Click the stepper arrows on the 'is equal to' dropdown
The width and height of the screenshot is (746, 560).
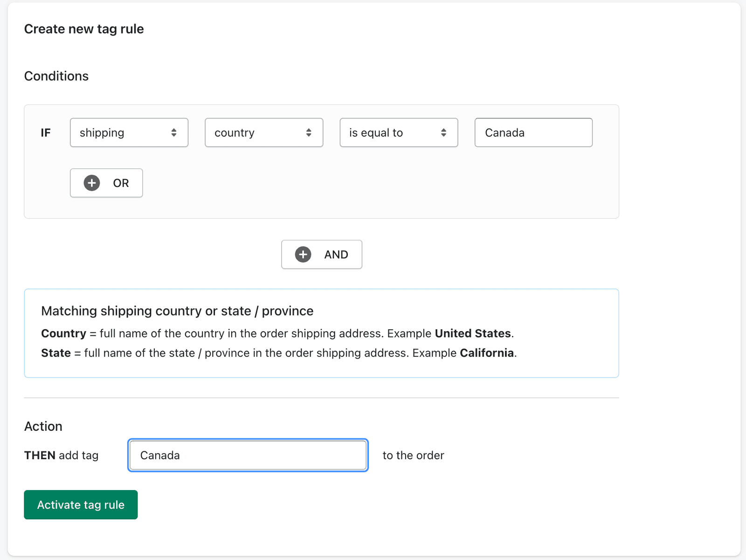pyautogui.click(x=444, y=132)
